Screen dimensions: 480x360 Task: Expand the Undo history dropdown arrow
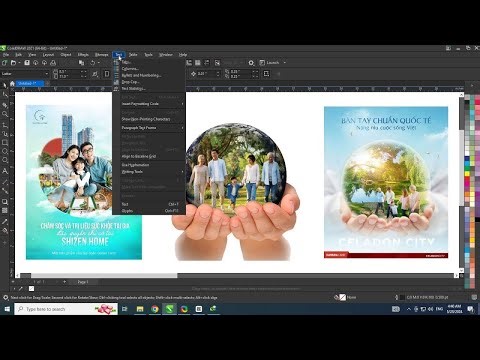[x=99, y=63]
